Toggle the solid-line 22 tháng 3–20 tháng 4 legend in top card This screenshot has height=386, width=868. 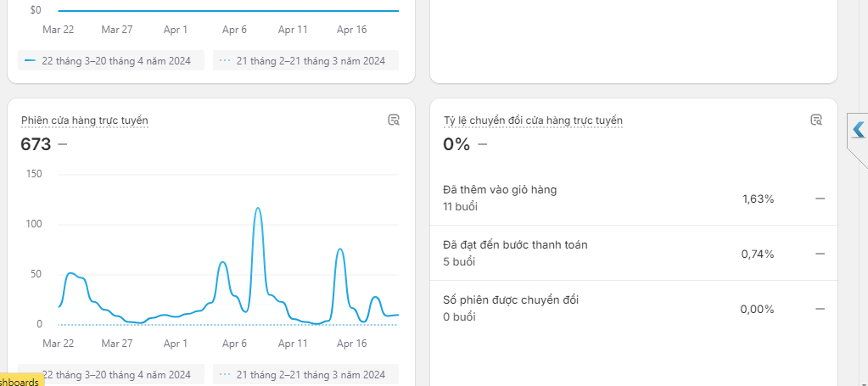[x=110, y=61]
